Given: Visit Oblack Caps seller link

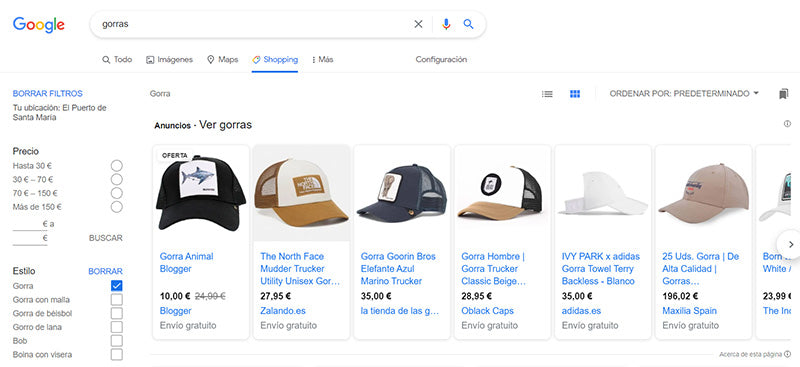Looking at the screenshot, I should (487, 311).
